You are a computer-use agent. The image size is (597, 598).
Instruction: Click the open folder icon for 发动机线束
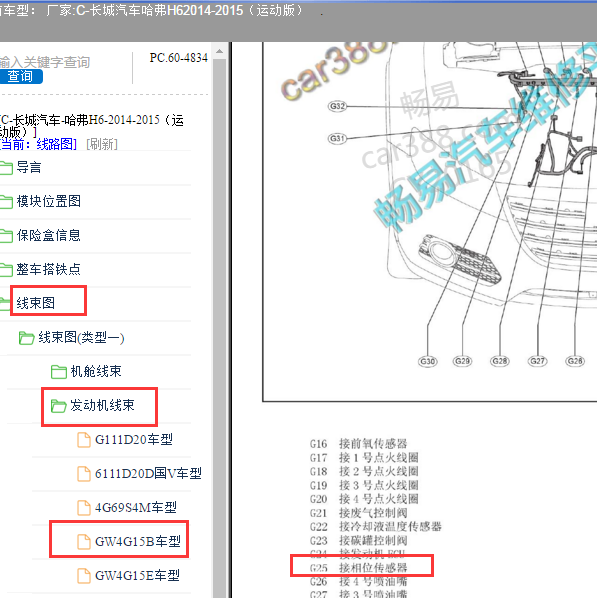(58, 406)
